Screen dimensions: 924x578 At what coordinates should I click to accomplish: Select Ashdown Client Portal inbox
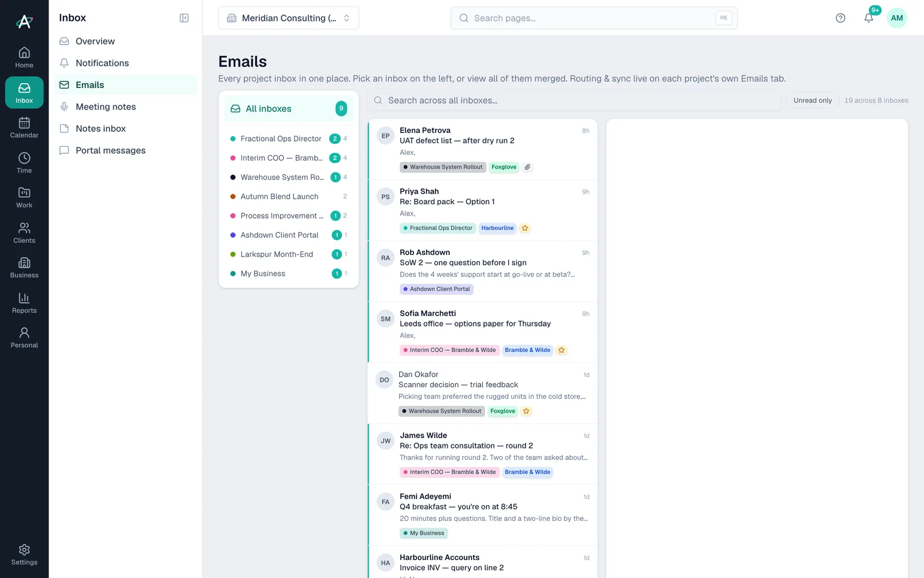pos(289,235)
